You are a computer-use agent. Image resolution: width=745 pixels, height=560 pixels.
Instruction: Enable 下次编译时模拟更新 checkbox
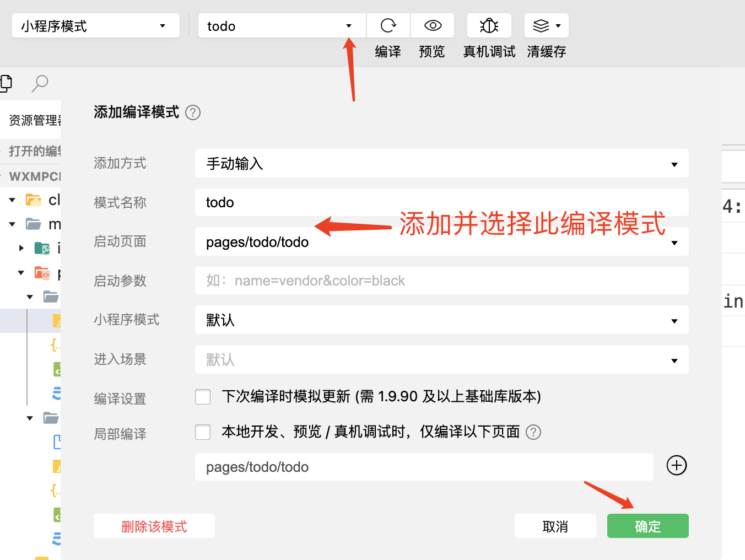203,397
